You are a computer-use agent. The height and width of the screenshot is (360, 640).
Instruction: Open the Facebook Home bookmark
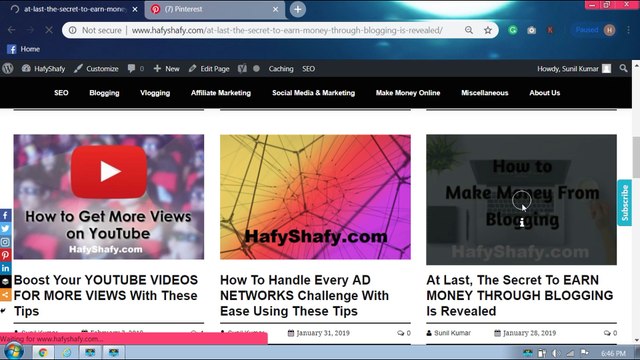tap(24, 49)
